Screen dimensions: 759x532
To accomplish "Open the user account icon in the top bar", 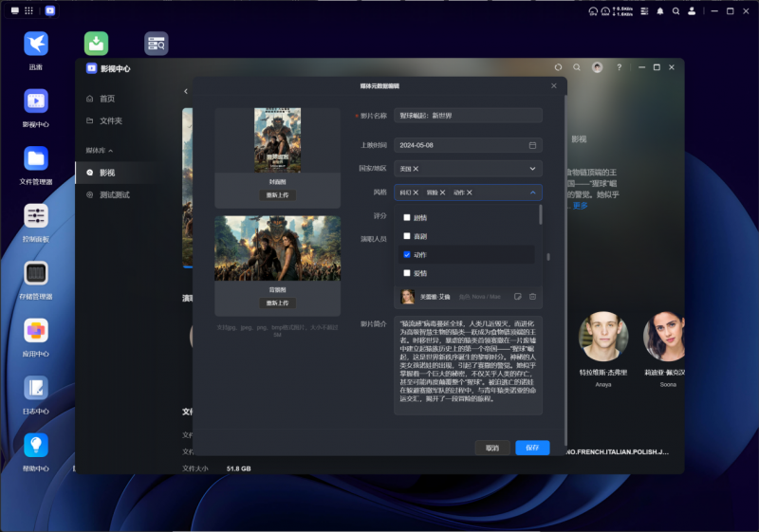I will [692, 11].
